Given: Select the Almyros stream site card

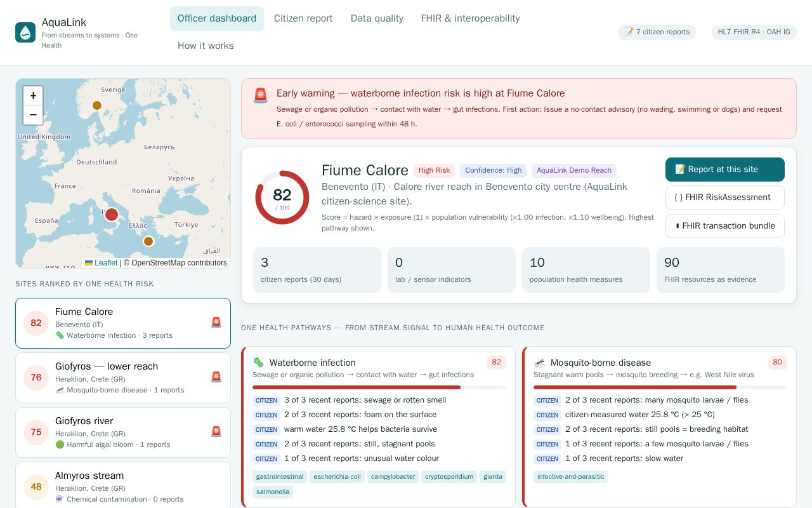Looking at the screenshot, I should pos(123,485).
